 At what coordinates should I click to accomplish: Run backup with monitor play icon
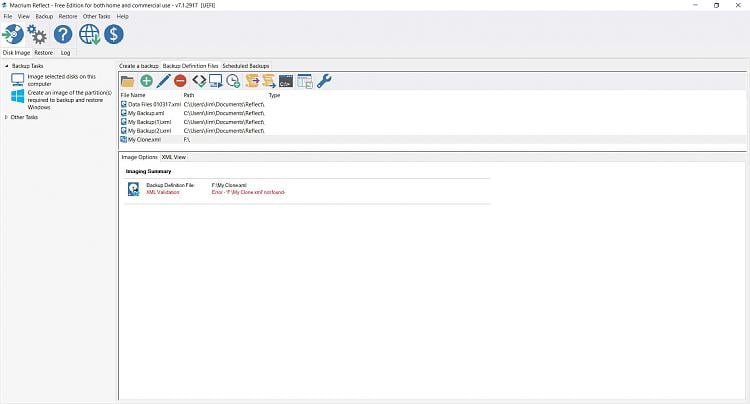(x=216, y=81)
